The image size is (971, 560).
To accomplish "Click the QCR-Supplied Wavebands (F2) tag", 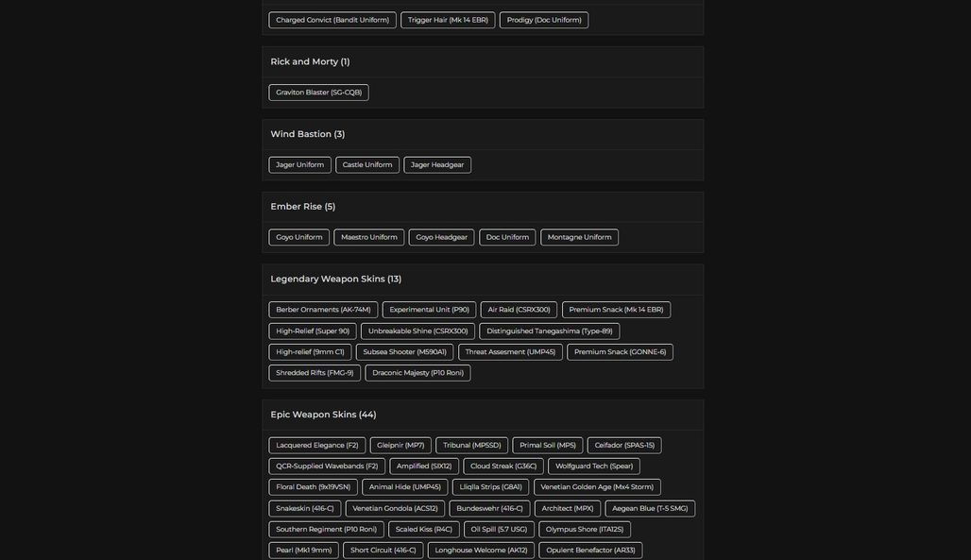I will [327, 467].
